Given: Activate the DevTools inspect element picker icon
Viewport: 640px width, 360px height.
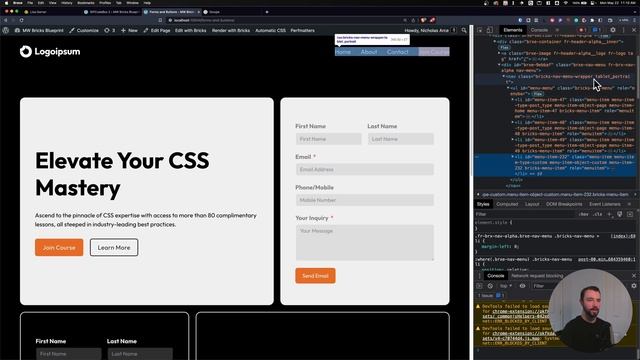Looking at the screenshot, I should point(480,30).
